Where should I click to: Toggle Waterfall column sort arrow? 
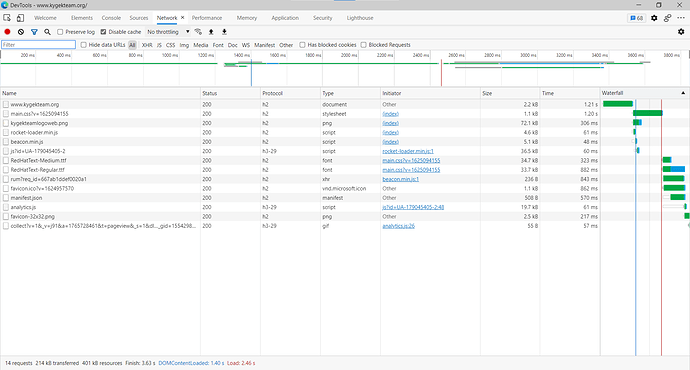click(683, 93)
